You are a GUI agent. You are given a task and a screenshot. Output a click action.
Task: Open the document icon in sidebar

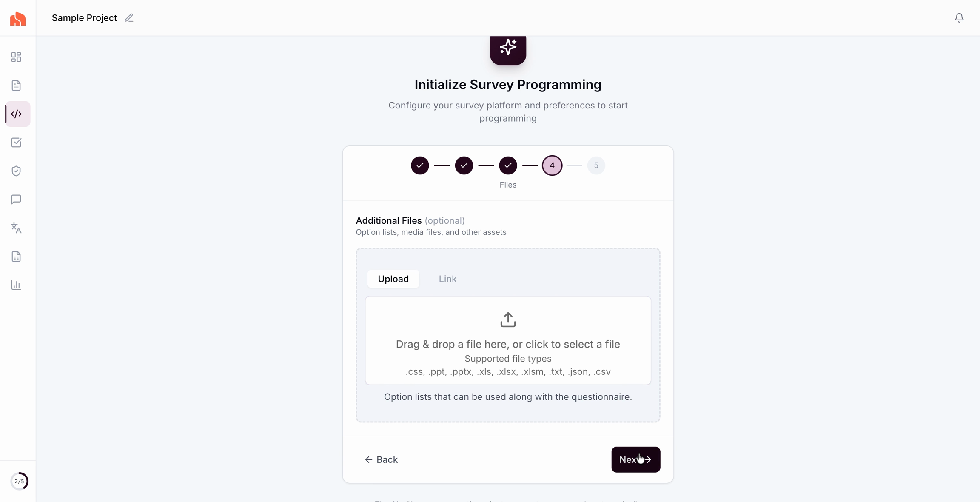pos(16,86)
